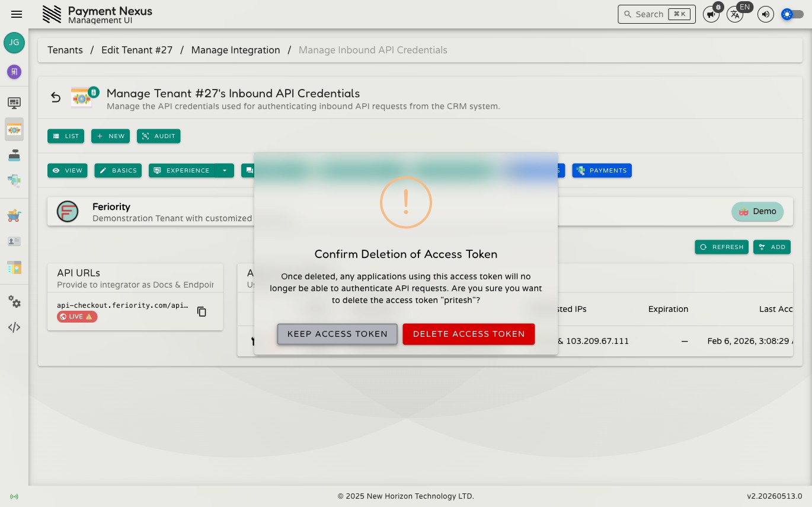Click the api-checkout.feriority.com URL text
This screenshot has width=812, height=507.
click(x=123, y=305)
